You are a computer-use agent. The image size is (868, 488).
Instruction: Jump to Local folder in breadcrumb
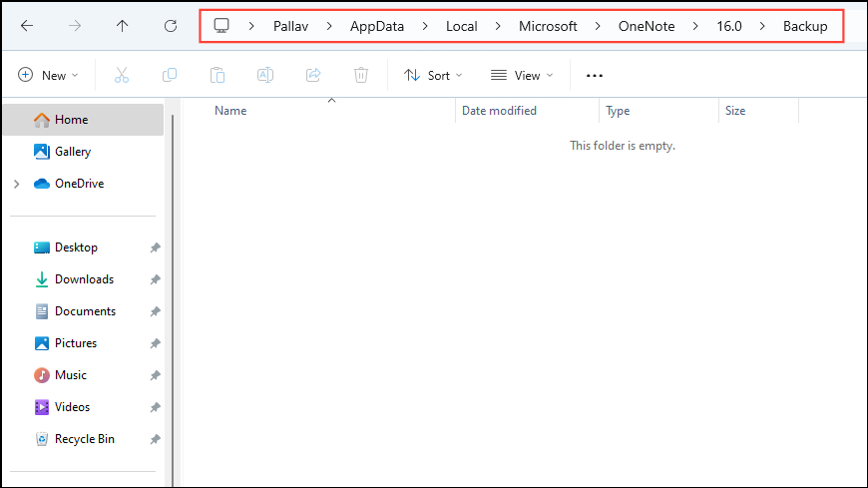(462, 26)
